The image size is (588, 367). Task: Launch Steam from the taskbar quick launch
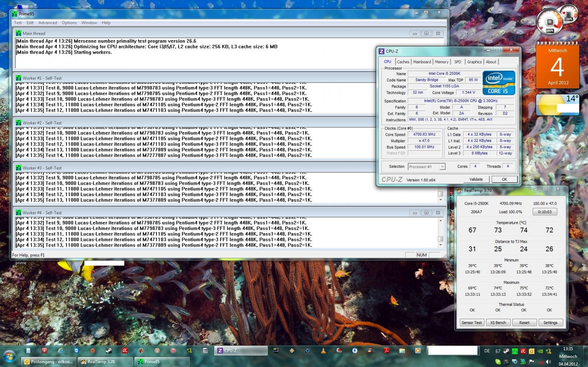point(109,351)
